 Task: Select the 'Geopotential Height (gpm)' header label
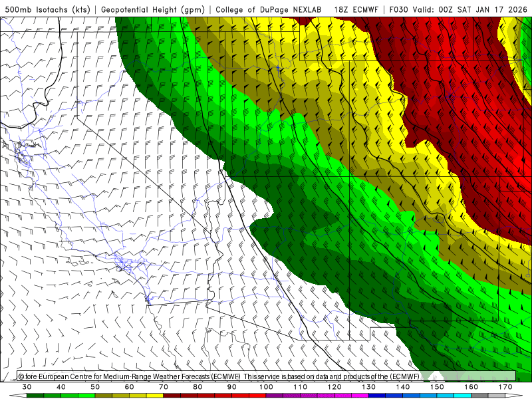click(x=153, y=10)
